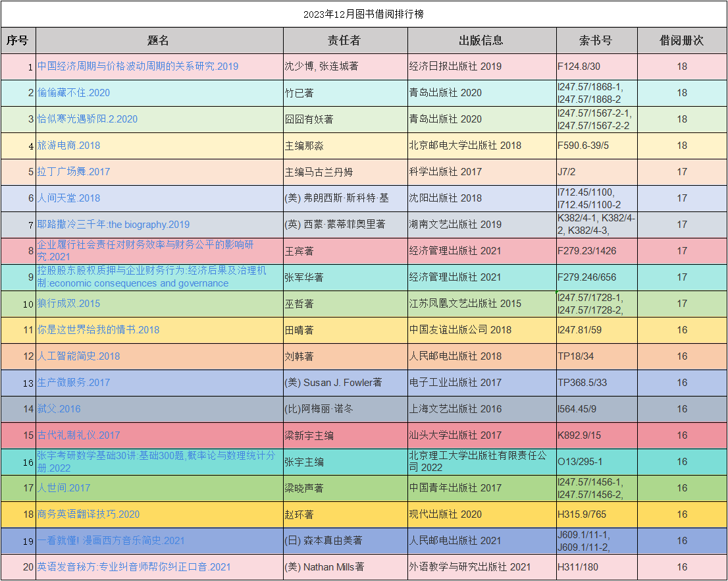Click 耶路撒冷三千年:the biography.2019 link

coord(113,225)
